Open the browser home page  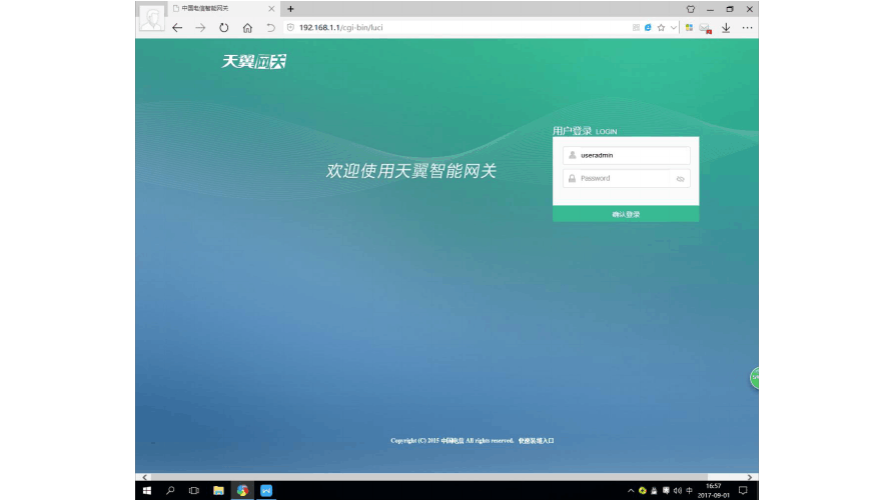point(247,27)
